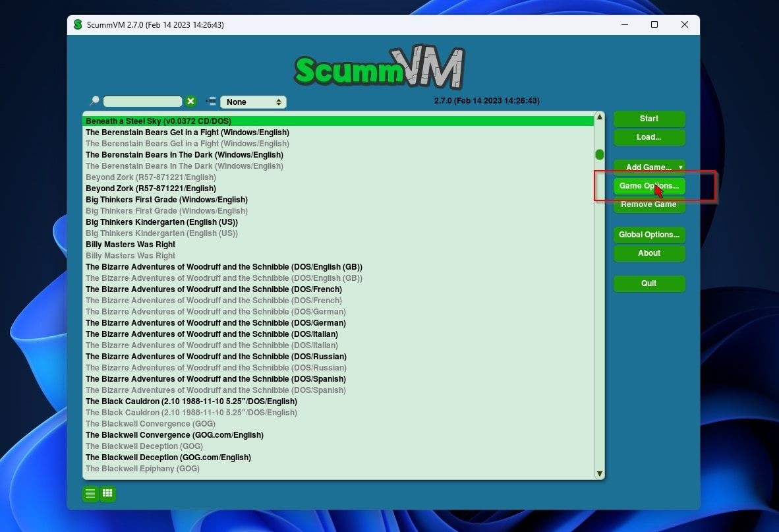Open the Add Game dropdown arrow
The height and width of the screenshot is (532, 779).
pyautogui.click(x=680, y=167)
